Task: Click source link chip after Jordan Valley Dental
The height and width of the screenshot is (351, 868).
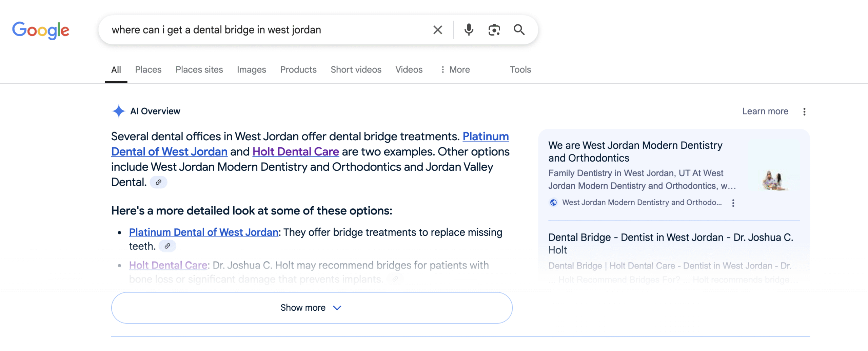Action: (x=158, y=182)
